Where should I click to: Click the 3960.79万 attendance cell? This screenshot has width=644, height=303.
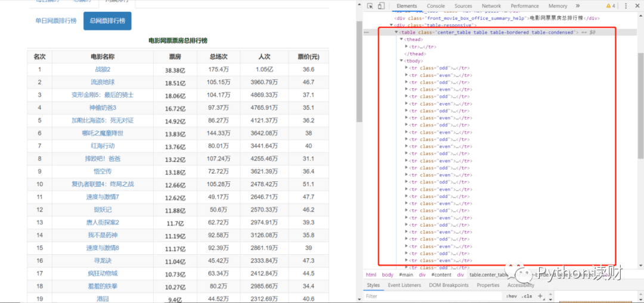point(264,82)
